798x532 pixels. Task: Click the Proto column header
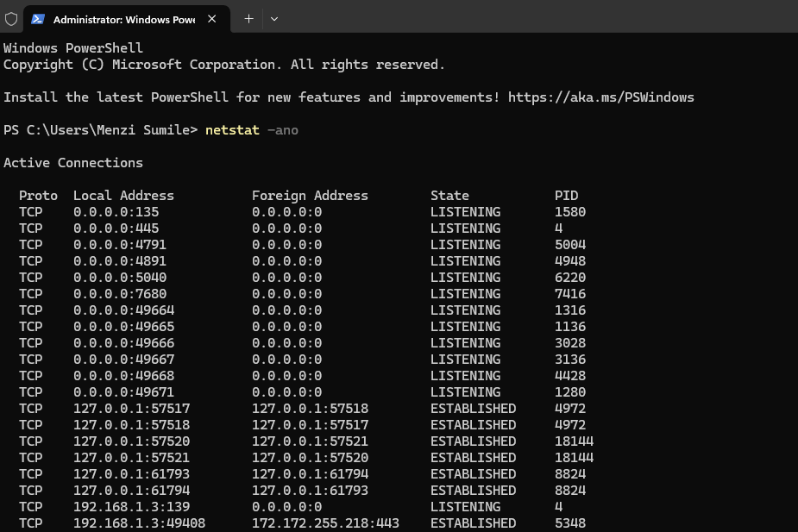coord(38,196)
